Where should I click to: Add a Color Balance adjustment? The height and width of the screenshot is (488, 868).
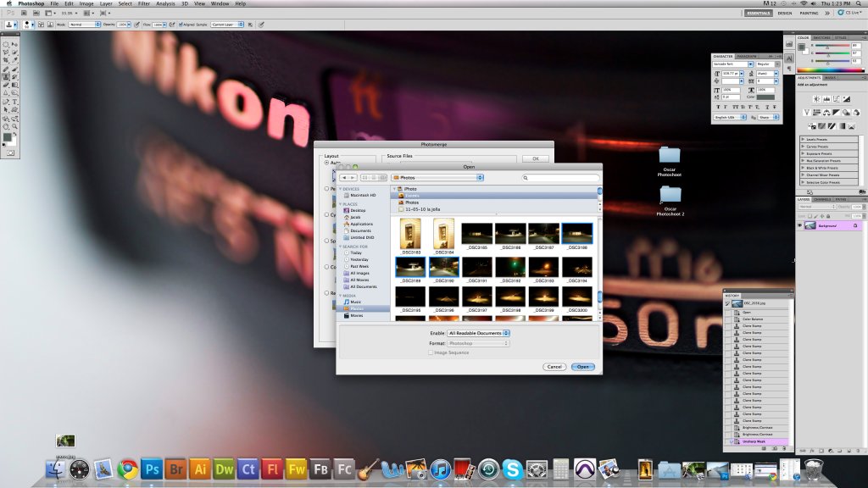coord(826,113)
